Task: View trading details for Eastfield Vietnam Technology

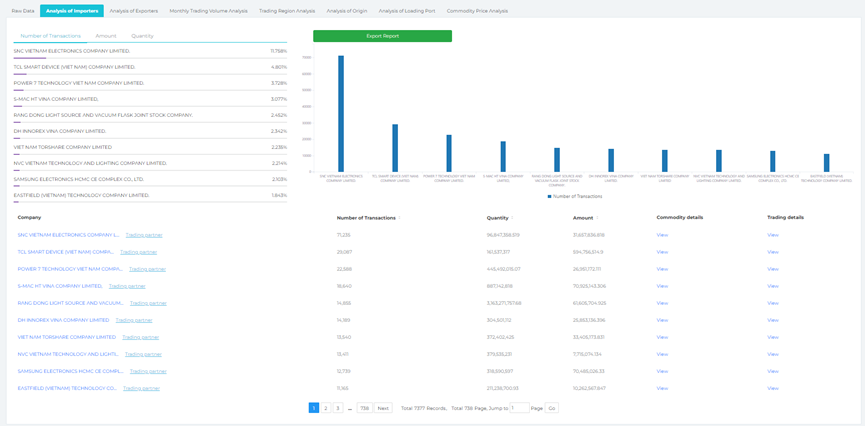Action: pos(772,388)
